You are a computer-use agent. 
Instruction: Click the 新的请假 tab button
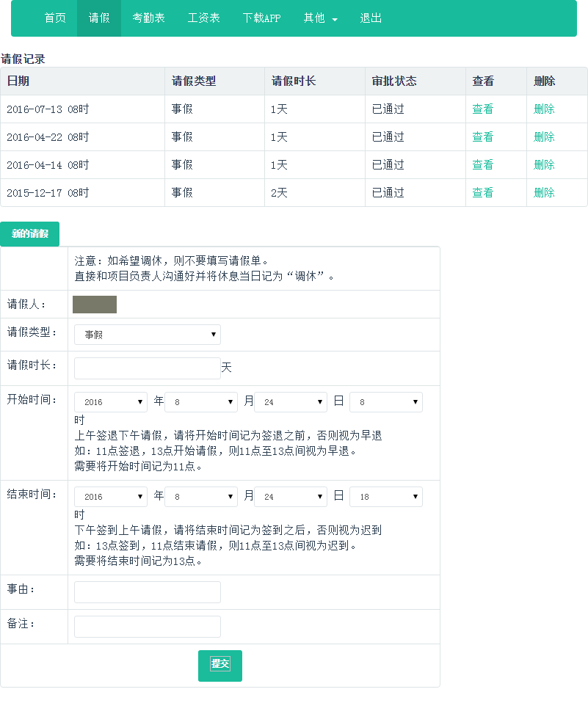[30, 234]
